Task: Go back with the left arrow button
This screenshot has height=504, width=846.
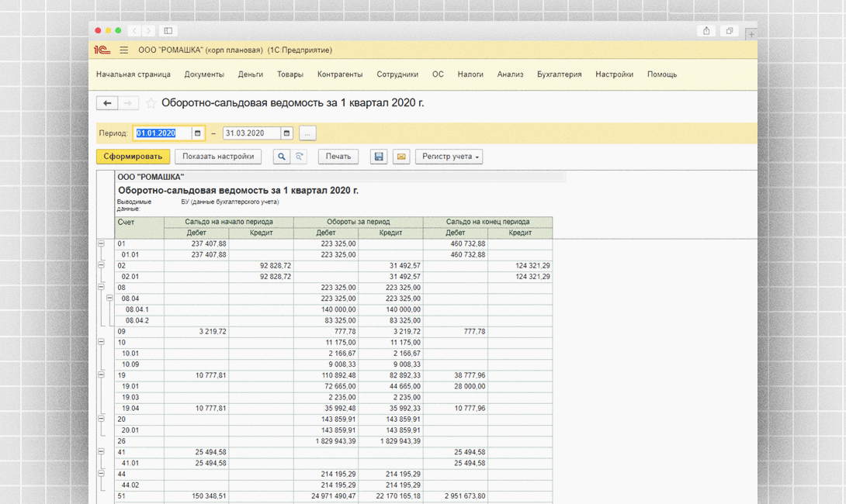Action: (107, 103)
